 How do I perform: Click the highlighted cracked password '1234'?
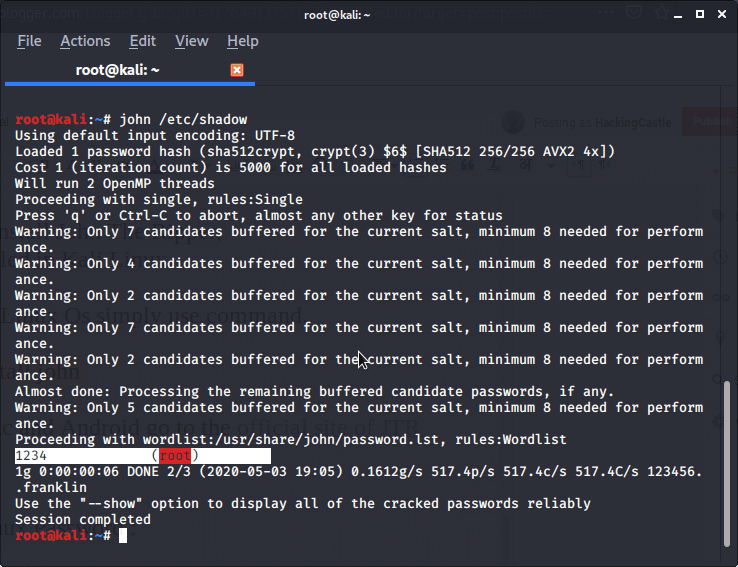31,455
